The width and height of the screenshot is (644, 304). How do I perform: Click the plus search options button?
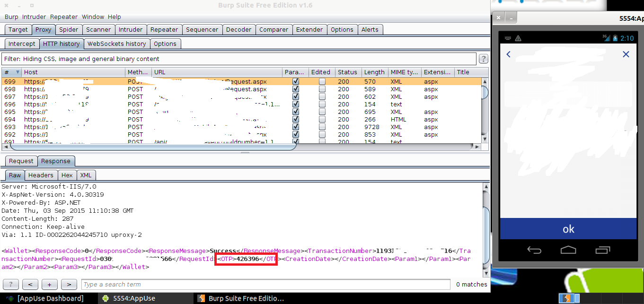pyautogui.click(x=49, y=284)
